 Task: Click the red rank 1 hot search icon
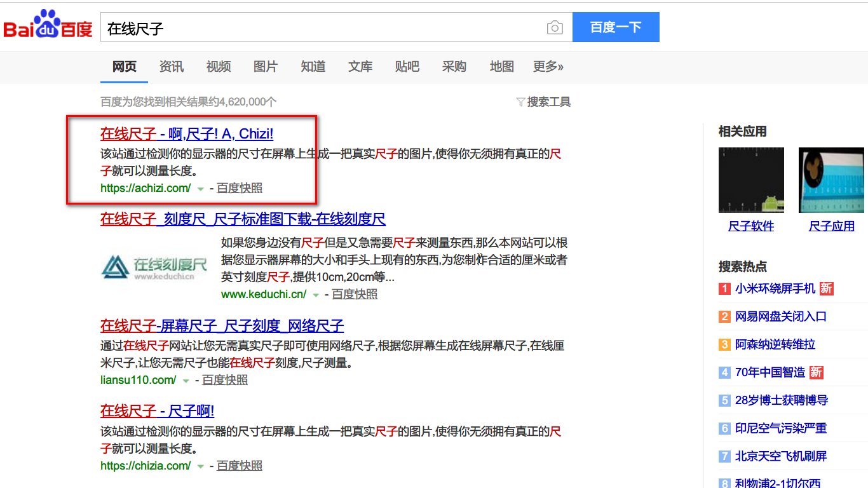click(x=724, y=288)
